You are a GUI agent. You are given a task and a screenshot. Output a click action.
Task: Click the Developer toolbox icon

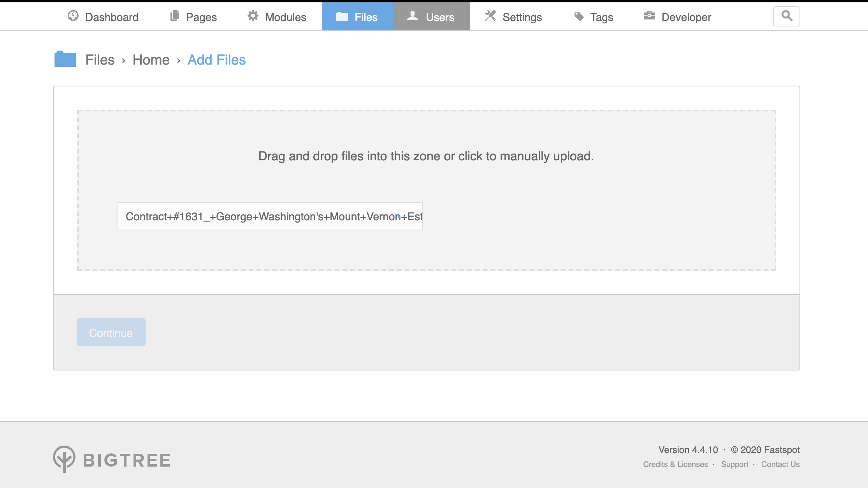coord(649,16)
